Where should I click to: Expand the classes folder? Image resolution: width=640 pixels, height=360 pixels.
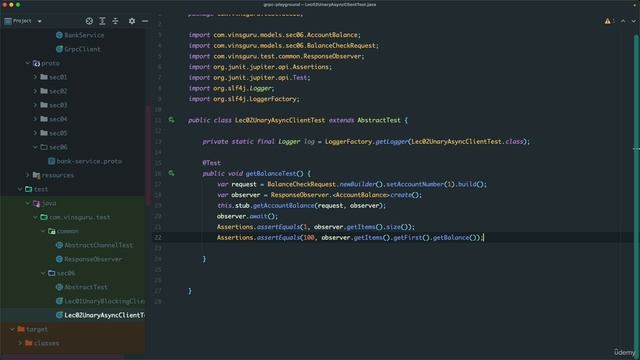click(x=20, y=343)
